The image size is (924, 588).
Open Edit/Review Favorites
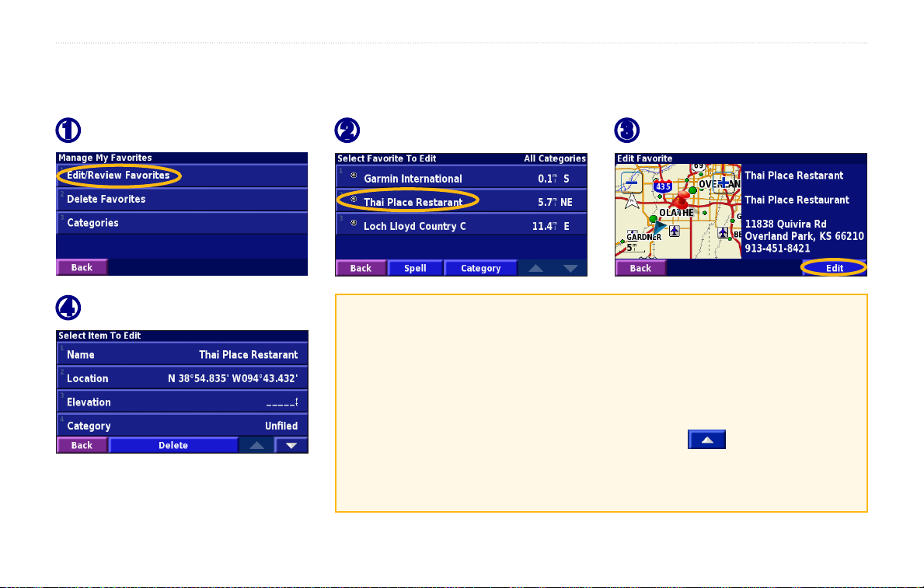tap(182, 176)
